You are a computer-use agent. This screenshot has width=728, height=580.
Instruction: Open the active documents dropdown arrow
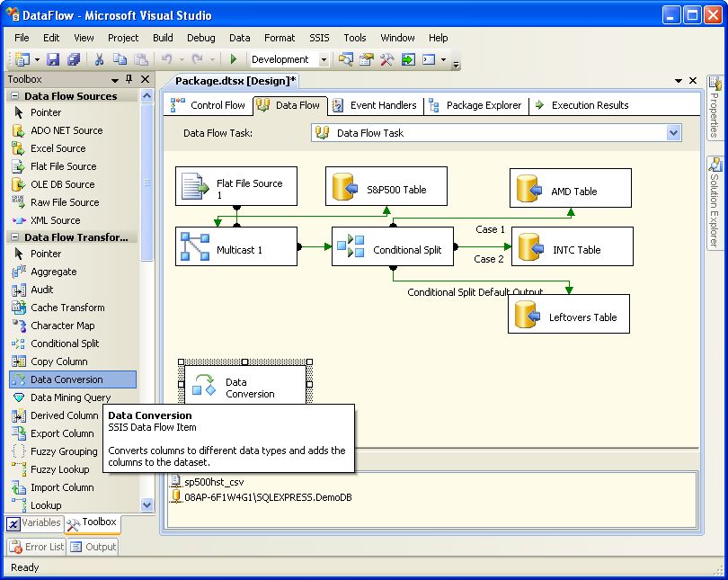click(679, 81)
